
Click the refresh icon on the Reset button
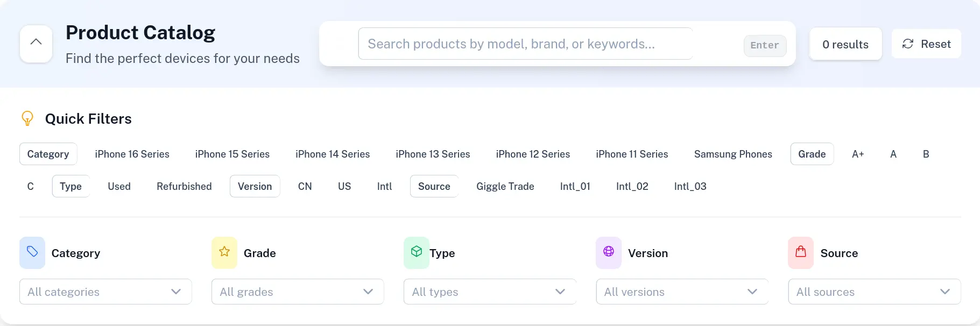[x=908, y=44]
